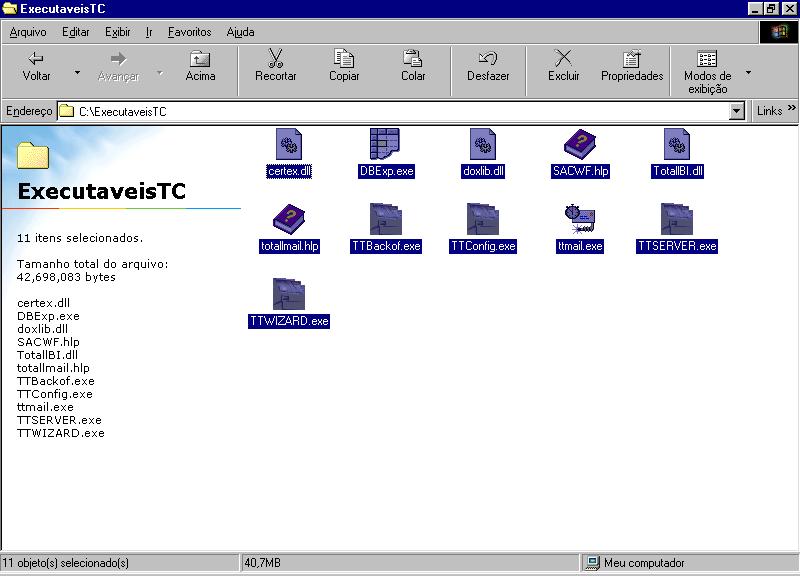Open the Voltar history dropdown arrow
Screen dimensions: 800x576
point(77,72)
